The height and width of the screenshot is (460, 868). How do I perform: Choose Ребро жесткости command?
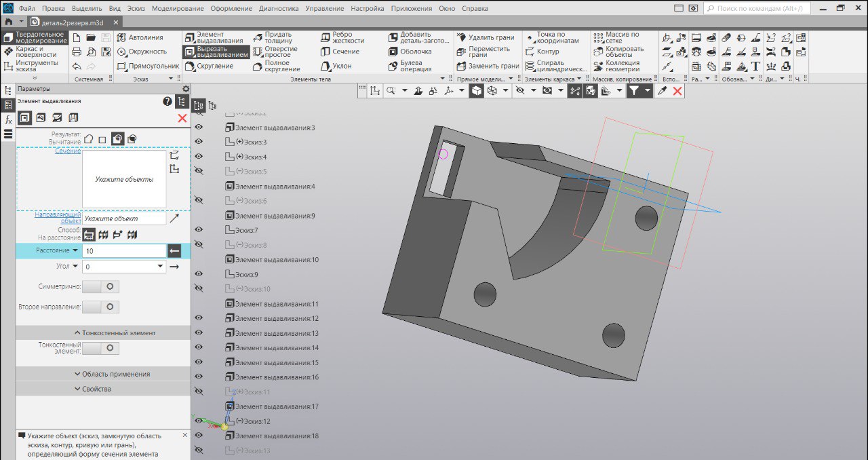tap(342, 37)
